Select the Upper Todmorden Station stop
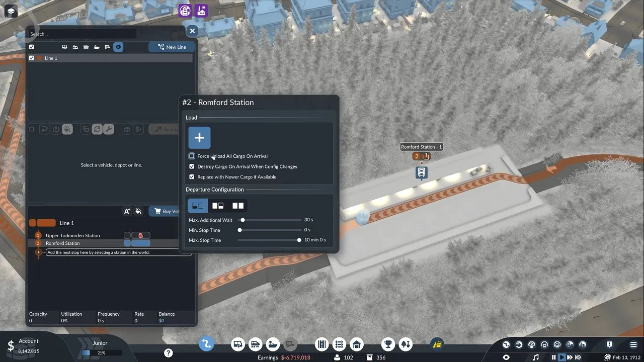 point(73,235)
